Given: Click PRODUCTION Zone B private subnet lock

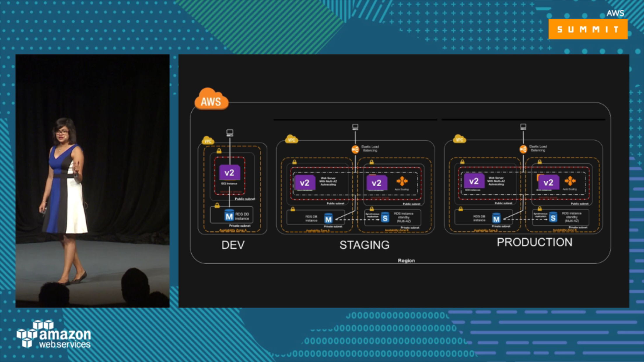Looking at the screenshot, I should 540,208.
